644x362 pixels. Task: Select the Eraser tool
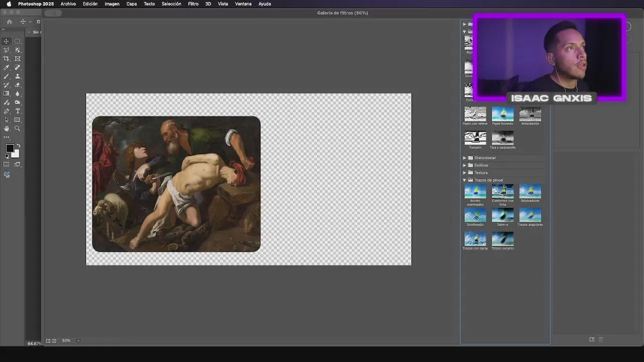pyautogui.click(x=18, y=85)
